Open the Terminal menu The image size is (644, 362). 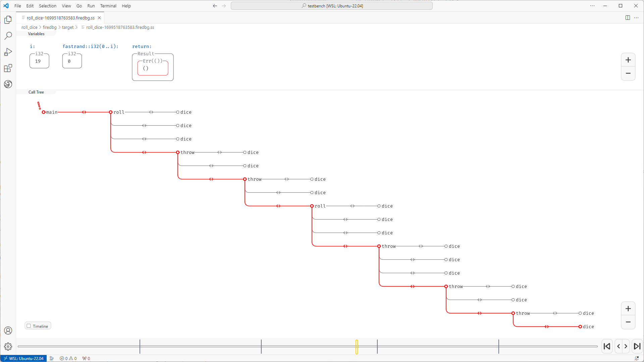(x=108, y=6)
